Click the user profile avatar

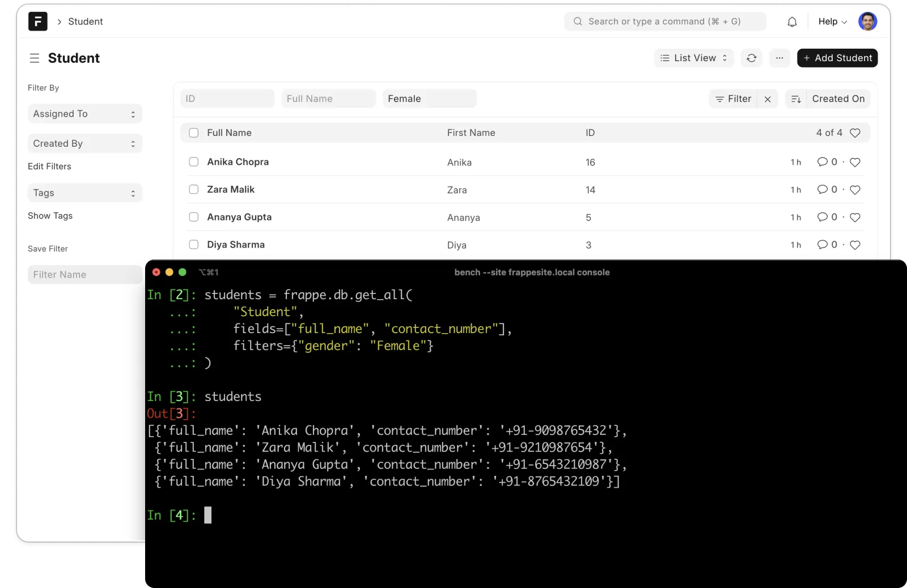(x=867, y=22)
